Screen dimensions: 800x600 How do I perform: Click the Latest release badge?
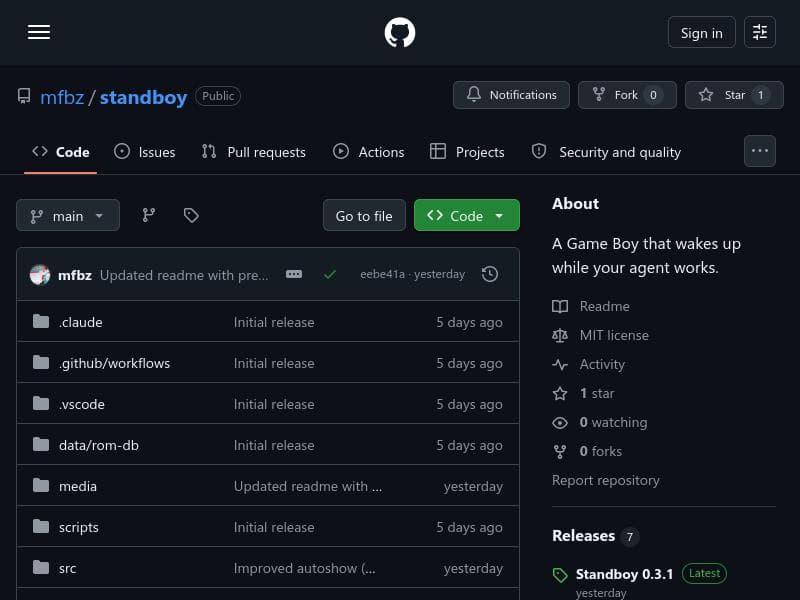coord(704,573)
